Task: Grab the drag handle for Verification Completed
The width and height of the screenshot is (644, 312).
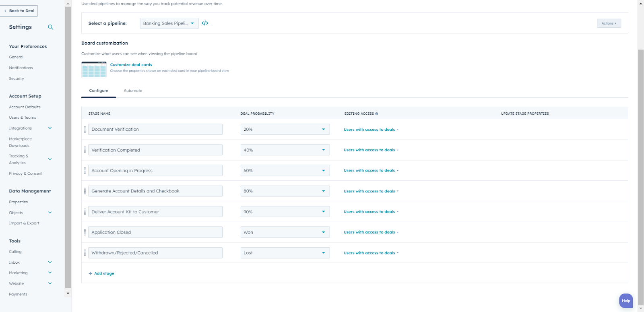Action: pyautogui.click(x=85, y=150)
